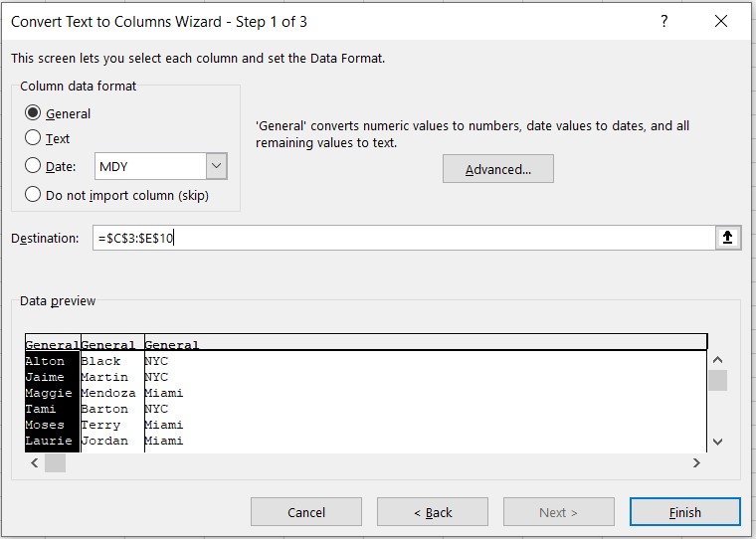The width and height of the screenshot is (756, 539).
Task: Click the Destination range selector collapse icon
Action: (727, 238)
